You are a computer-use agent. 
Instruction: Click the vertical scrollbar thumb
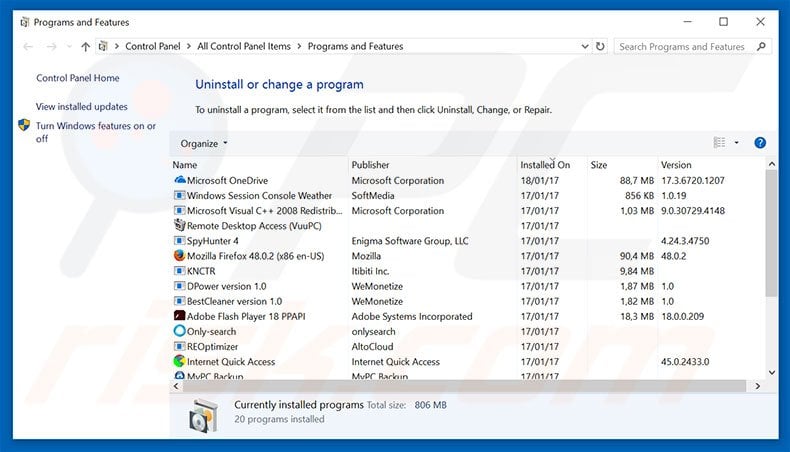click(x=771, y=233)
